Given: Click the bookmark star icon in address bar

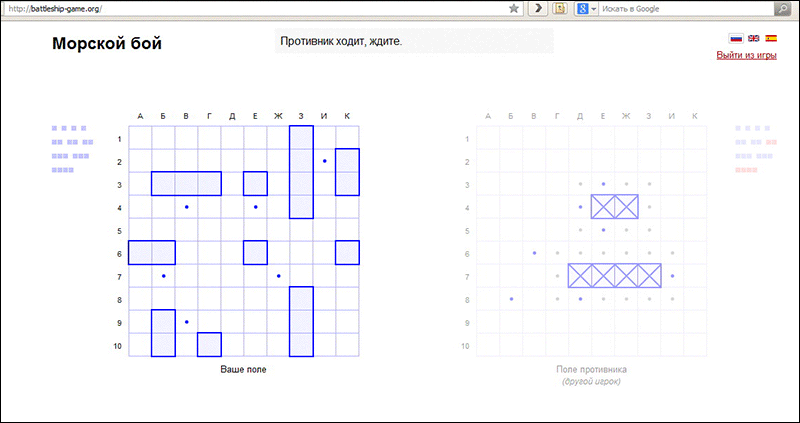Looking at the screenshot, I should (514, 9).
